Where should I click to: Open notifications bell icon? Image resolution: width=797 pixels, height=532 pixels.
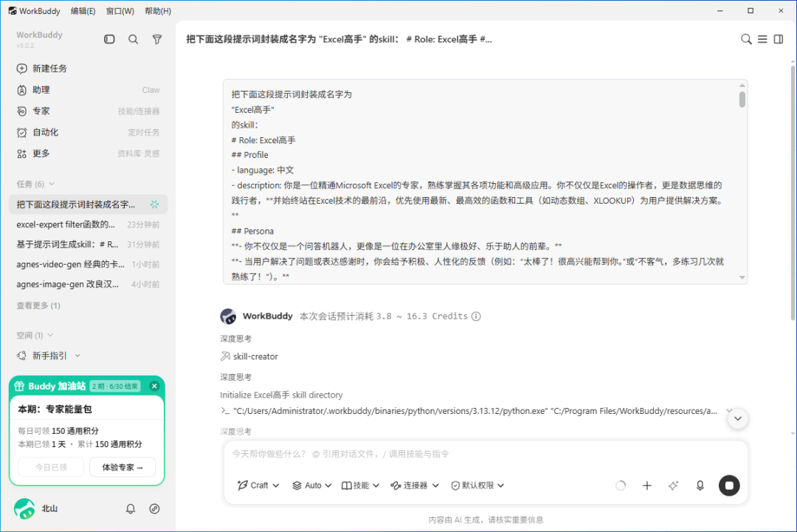[x=131, y=508]
